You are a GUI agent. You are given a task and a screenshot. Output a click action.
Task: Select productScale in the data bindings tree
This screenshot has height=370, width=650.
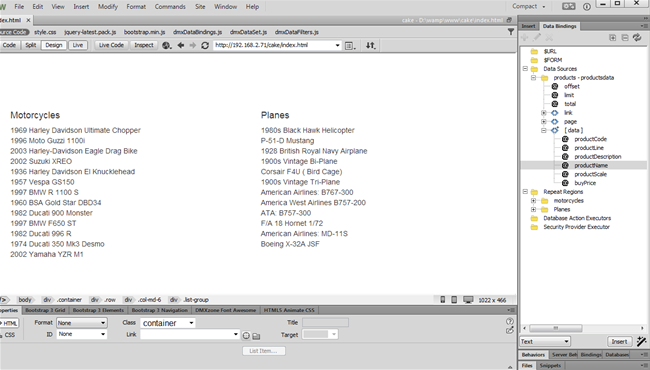coord(590,174)
